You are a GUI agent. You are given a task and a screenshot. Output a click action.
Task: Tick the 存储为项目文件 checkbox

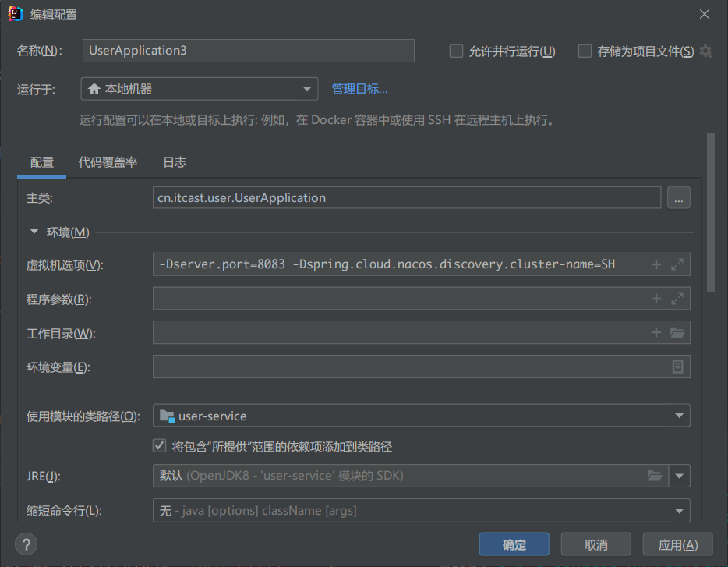pos(585,51)
